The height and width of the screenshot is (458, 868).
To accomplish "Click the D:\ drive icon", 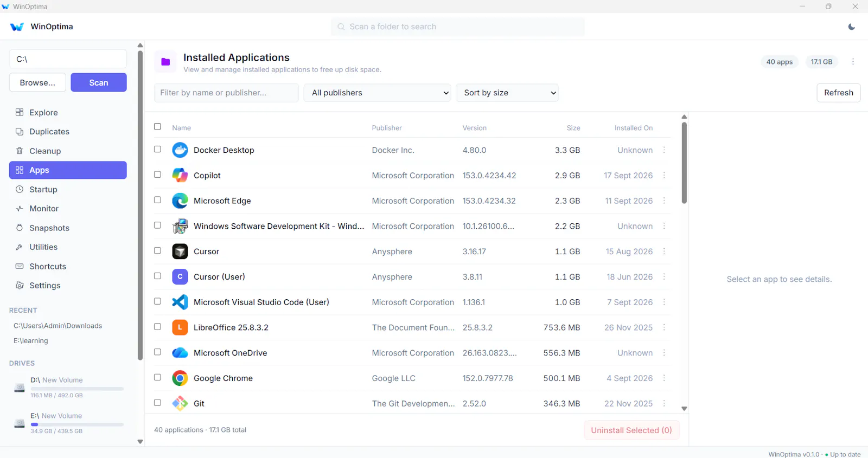I will click(x=20, y=388).
